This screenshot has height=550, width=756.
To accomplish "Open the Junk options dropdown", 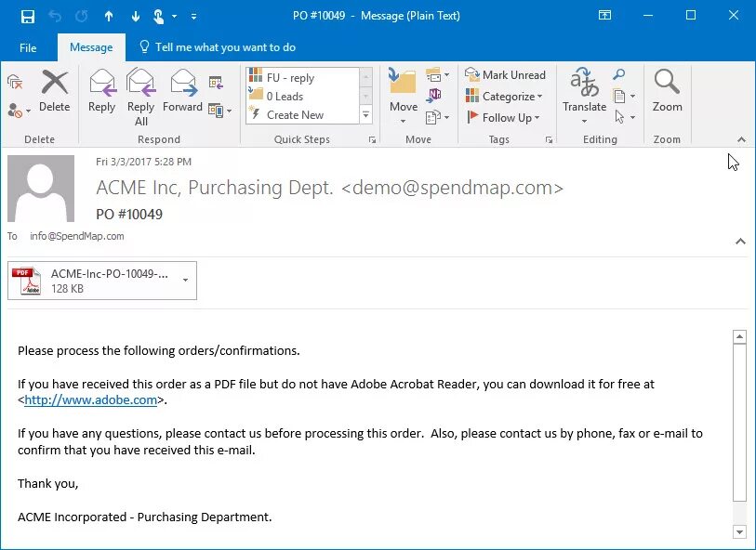I will tap(20, 111).
